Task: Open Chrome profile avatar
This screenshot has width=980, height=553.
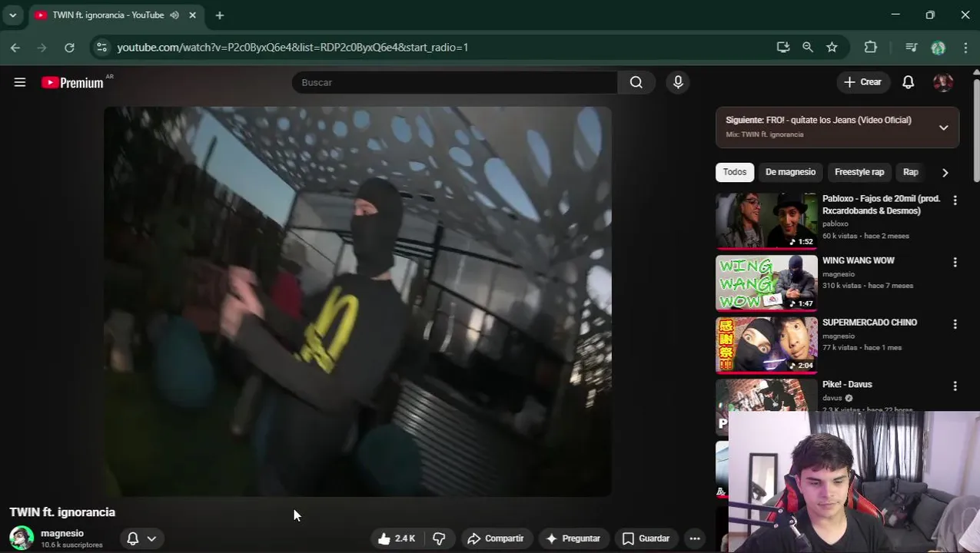Action: coord(938,48)
